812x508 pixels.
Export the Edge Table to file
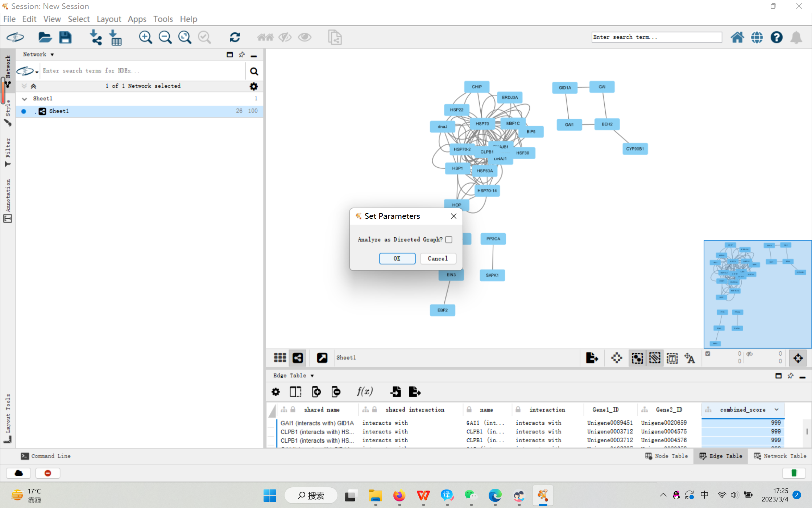(415, 392)
